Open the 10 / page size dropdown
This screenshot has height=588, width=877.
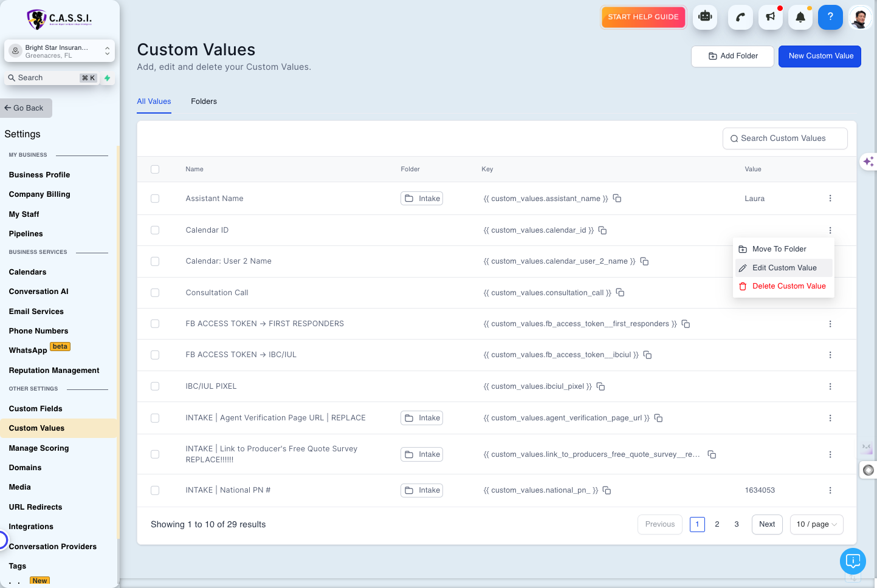pyautogui.click(x=816, y=524)
